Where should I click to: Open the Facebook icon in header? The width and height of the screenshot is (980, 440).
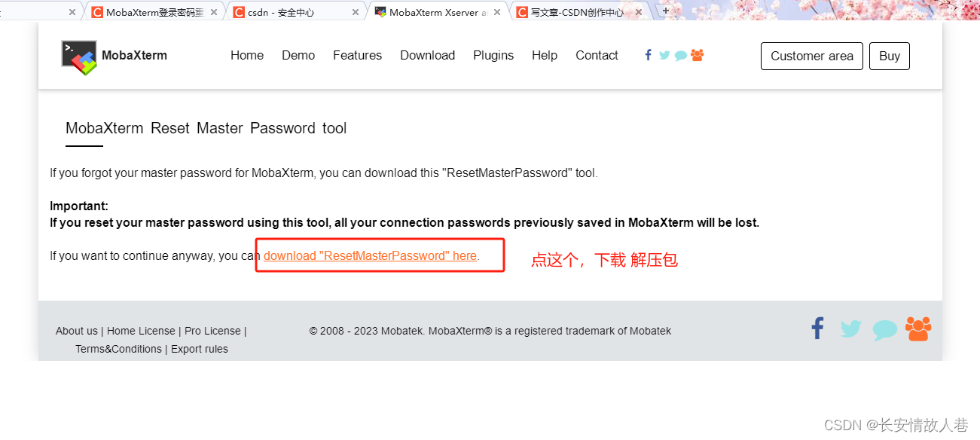coord(648,55)
